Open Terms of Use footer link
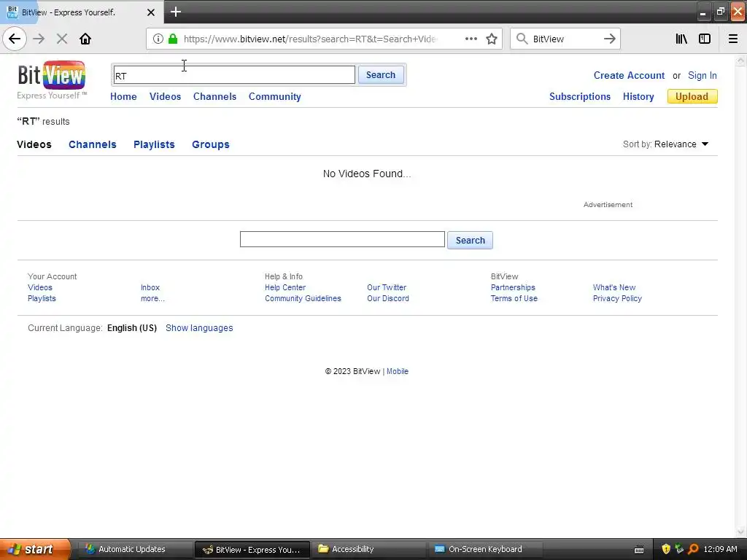This screenshot has width=747, height=560. [x=514, y=298]
